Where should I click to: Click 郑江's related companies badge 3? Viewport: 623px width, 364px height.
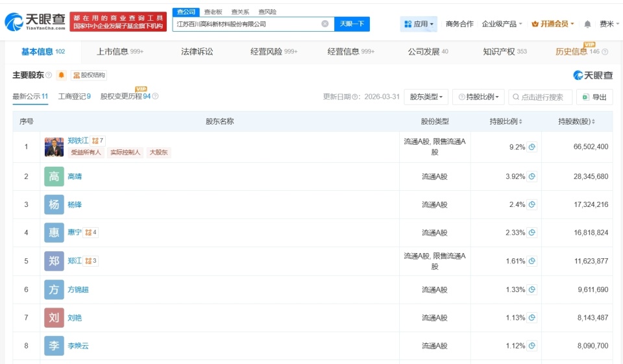click(91, 261)
